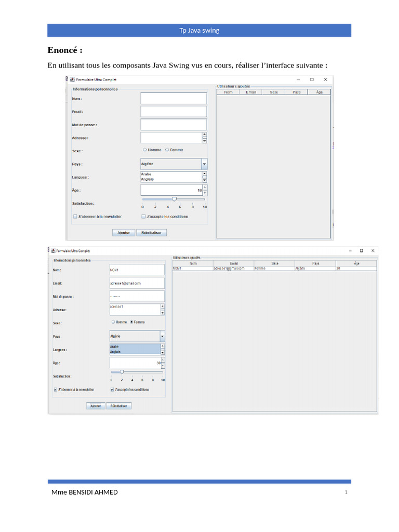The height and width of the screenshot is (532, 399).
Task: Click the Nom column header of the empty table
Action: pyautogui.click(x=228, y=92)
